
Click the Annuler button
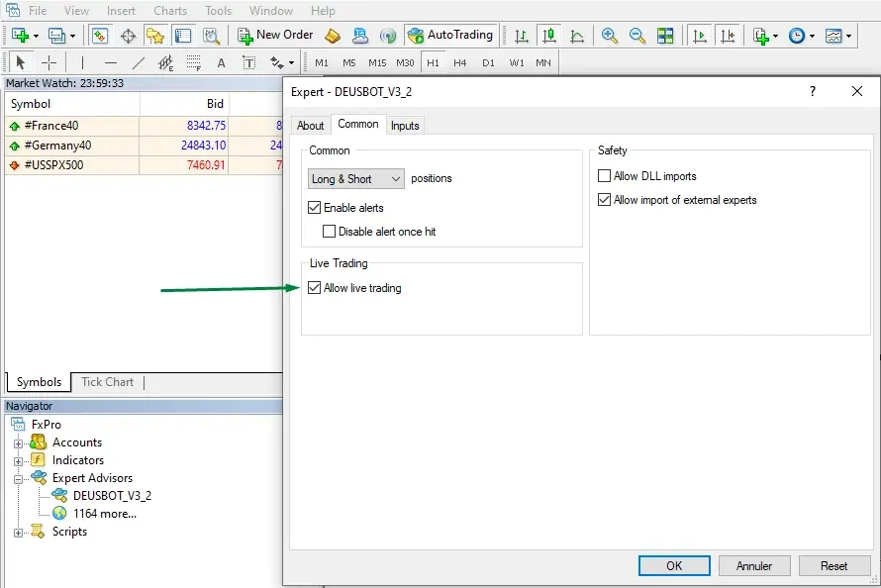pos(754,565)
